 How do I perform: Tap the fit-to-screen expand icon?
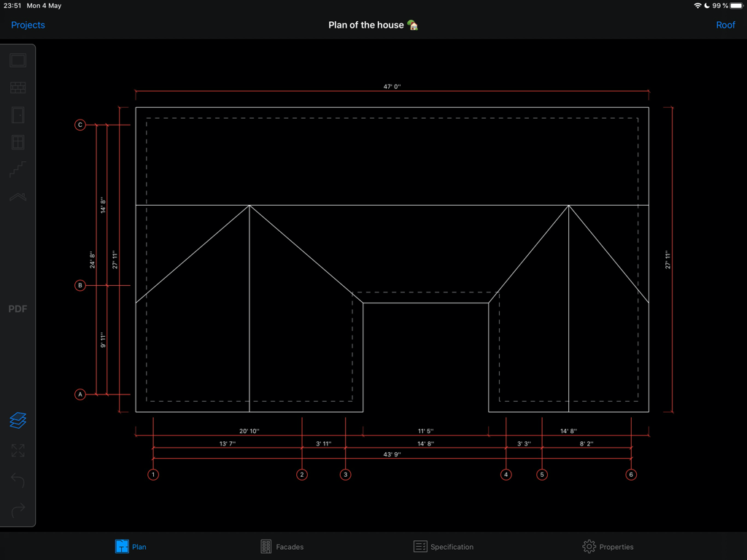pos(18,451)
